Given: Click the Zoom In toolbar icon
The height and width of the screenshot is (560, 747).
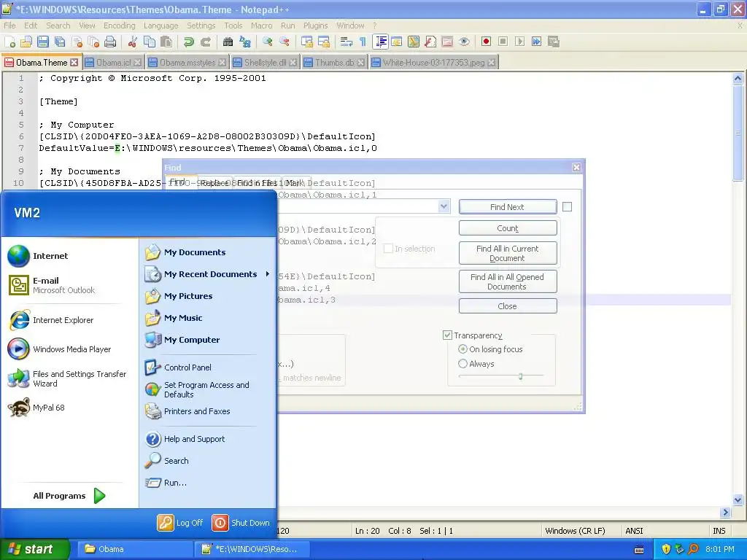Looking at the screenshot, I should 267,42.
